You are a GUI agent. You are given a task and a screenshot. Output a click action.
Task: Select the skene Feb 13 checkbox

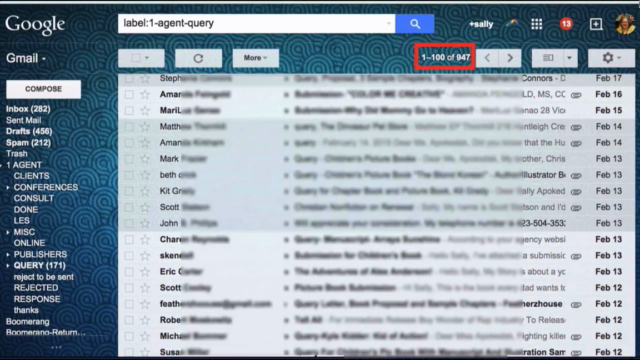(x=129, y=256)
